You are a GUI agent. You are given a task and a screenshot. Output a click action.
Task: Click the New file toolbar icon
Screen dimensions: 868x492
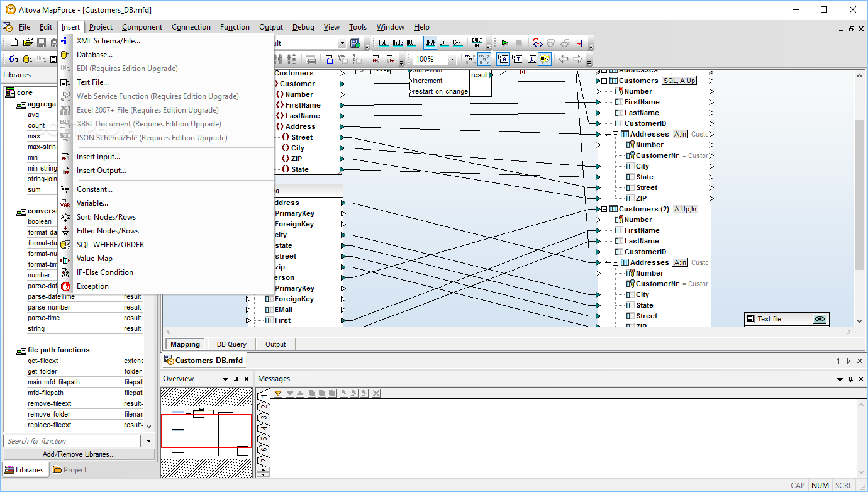[14, 42]
